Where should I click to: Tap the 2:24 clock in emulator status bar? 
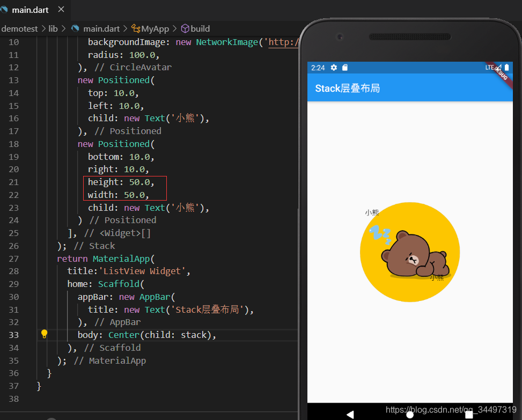click(318, 68)
